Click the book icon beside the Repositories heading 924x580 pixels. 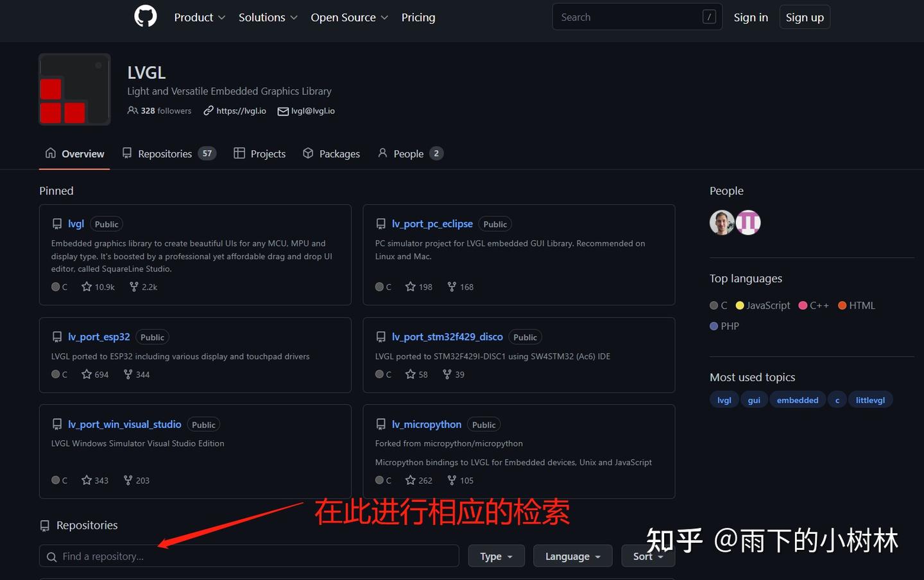(44, 525)
